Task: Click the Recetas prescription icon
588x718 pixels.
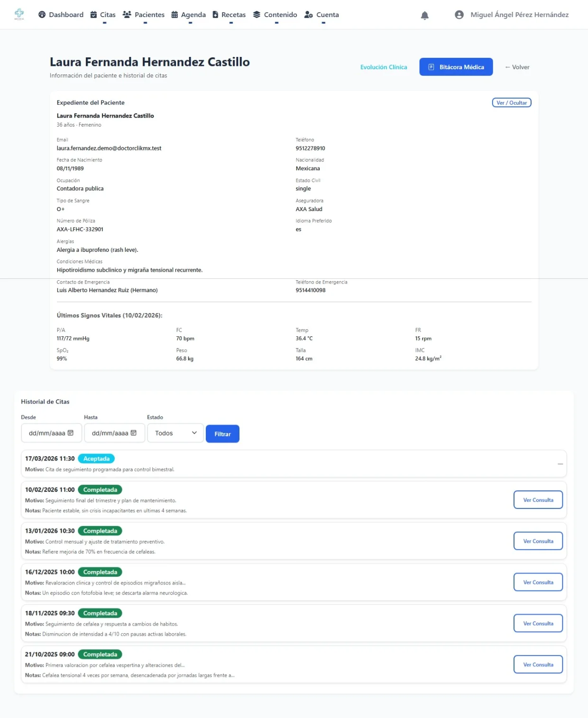Action: tap(215, 15)
